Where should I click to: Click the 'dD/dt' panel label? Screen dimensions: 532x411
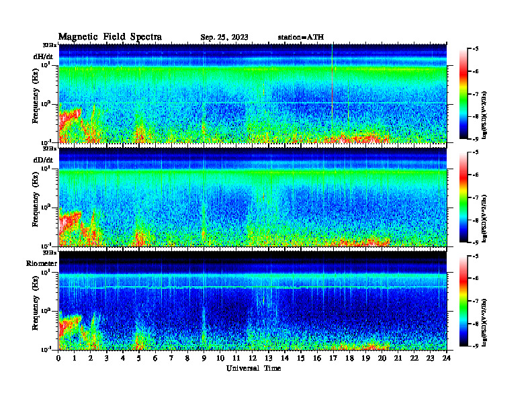43,160
